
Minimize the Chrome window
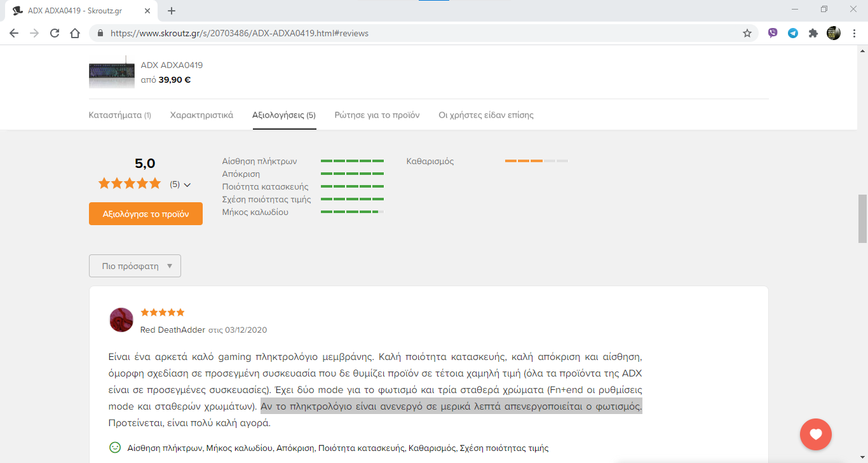pos(795,9)
